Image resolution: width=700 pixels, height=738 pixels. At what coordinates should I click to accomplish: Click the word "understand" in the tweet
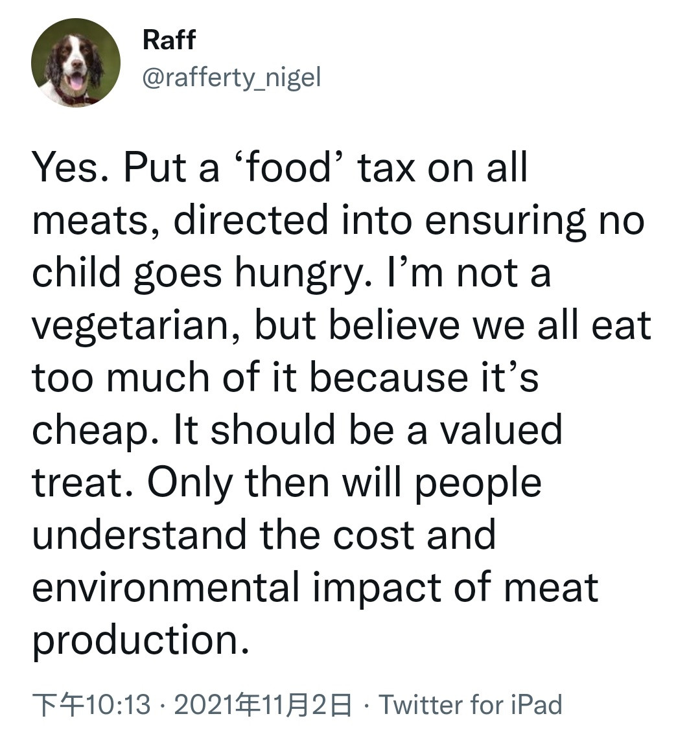tap(139, 535)
